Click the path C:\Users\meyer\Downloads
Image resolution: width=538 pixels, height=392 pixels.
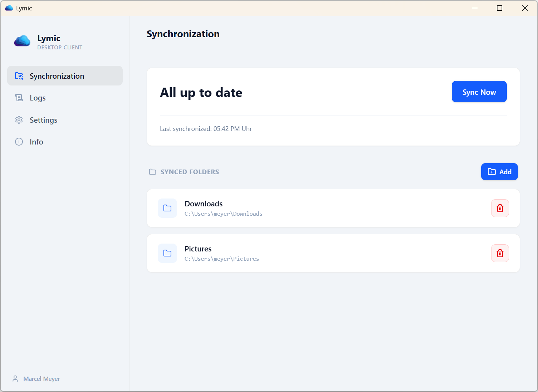coord(224,214)
